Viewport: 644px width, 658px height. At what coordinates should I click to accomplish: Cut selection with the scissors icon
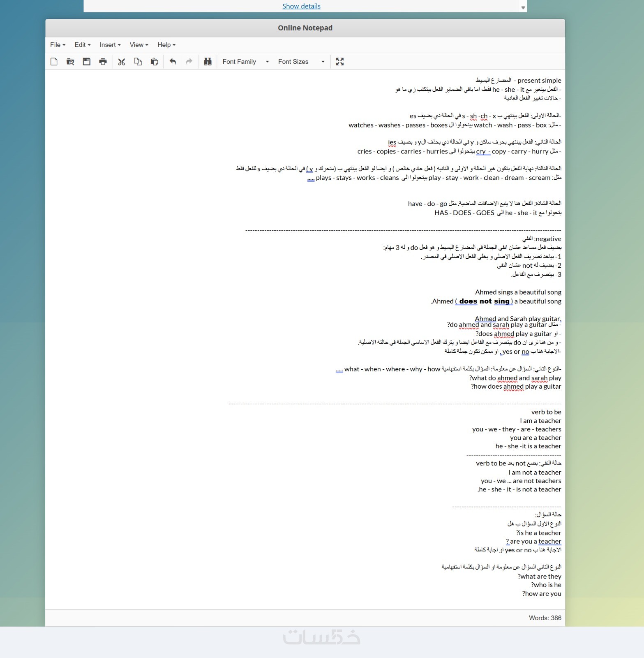click(121, 62)
